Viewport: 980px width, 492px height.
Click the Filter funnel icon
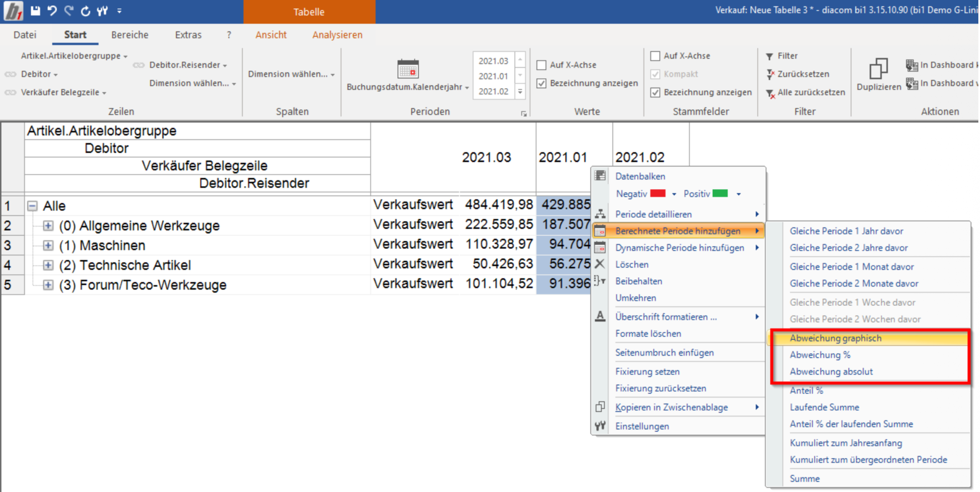coord(770,56)
